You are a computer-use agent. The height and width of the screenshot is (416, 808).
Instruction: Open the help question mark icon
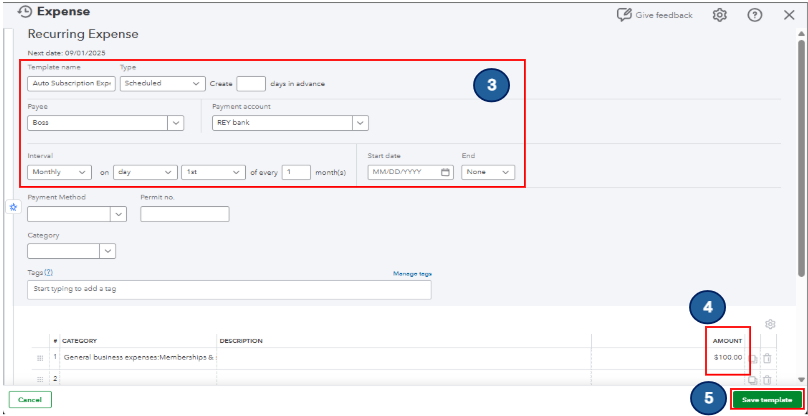pyautogui.click(x=755, y=15)
